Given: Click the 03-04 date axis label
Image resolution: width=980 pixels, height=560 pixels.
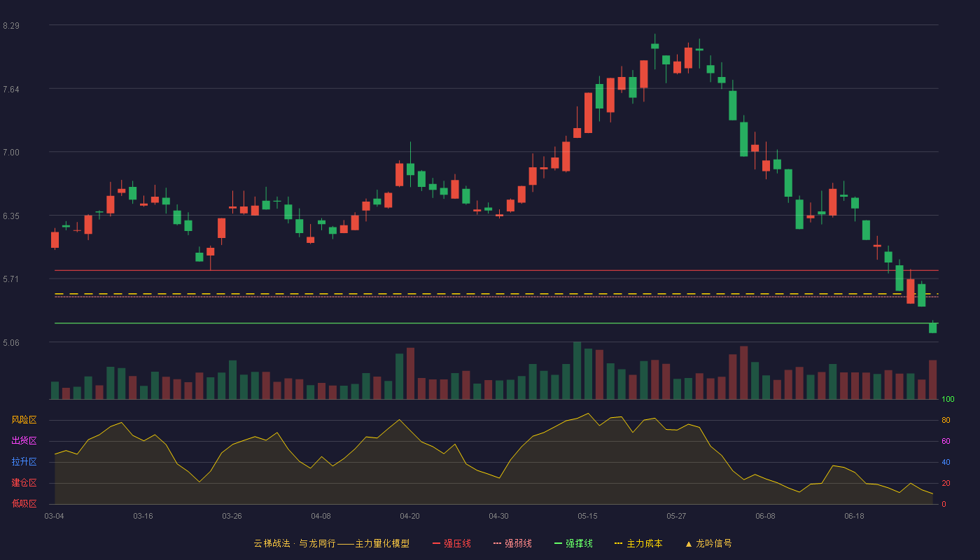Looking at the screenshot, I should pyautogui.click(x=54, y=516).
